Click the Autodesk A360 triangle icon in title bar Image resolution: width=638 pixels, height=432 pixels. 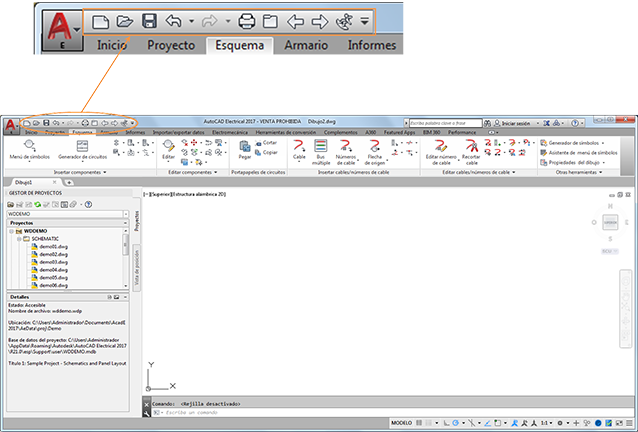click(556, 123)
